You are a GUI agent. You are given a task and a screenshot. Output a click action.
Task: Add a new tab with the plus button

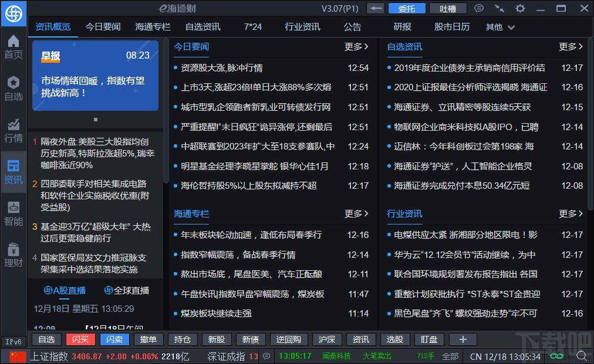pyautogui.click(x=463, y=339)
